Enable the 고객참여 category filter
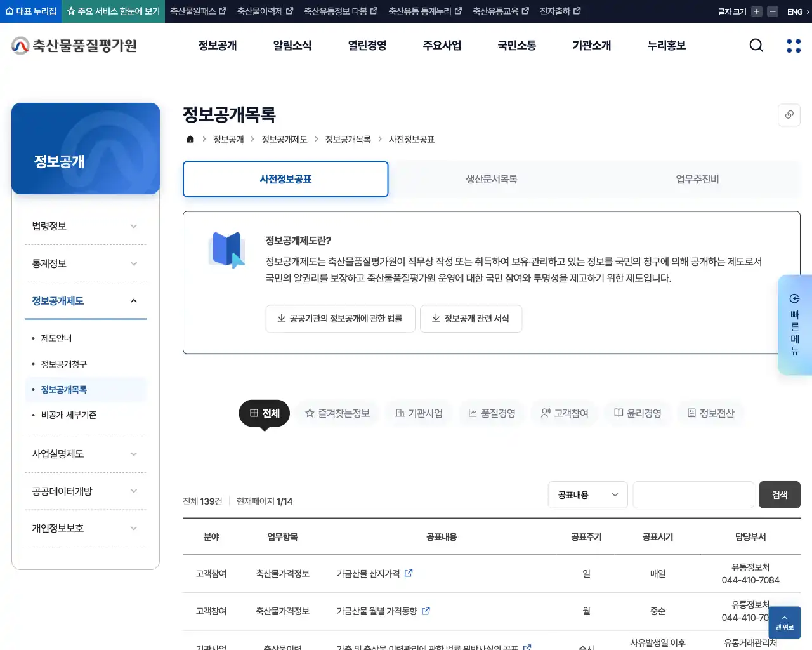Screen dimensions: 812x650 [564, 413]
